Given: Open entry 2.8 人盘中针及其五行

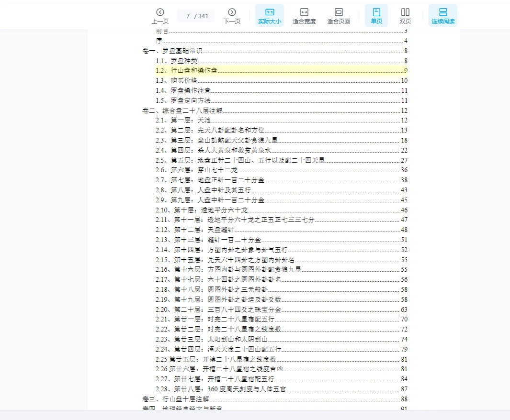Looking at the screenshot, I should point(282,190).
